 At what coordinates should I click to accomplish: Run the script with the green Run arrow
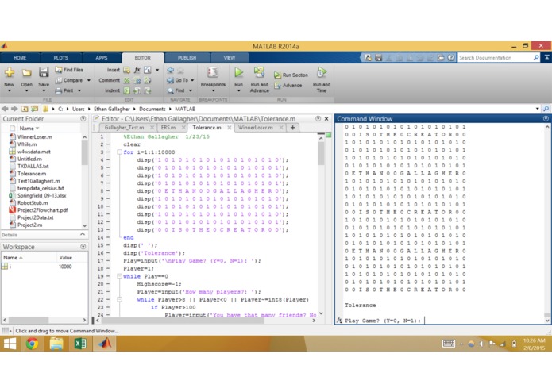coord(239,72)
